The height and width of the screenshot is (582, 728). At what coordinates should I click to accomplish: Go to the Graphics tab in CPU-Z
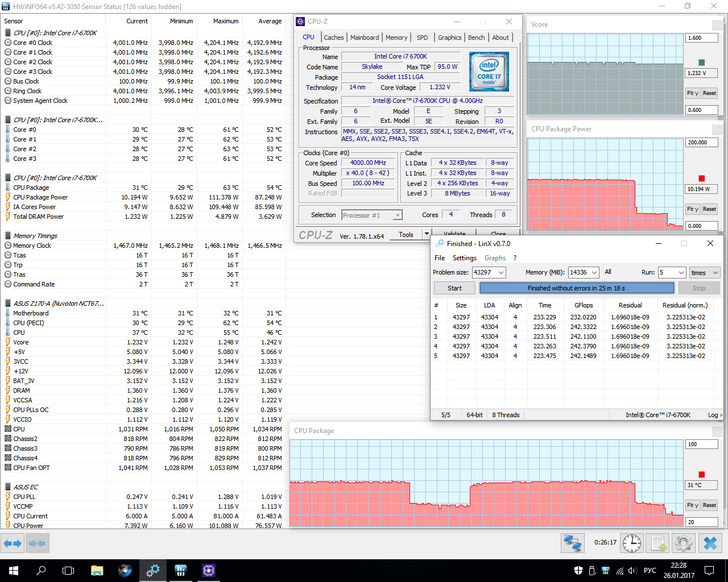[x=449, y=38]
